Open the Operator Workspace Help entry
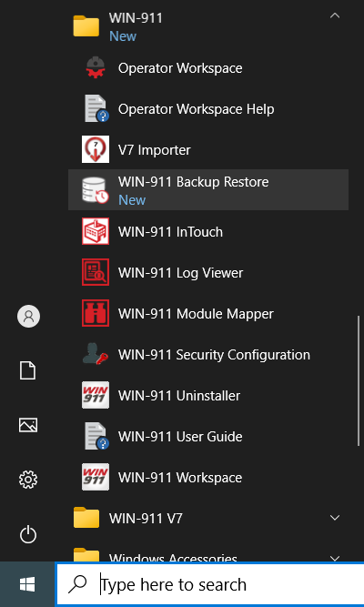 point(208,109)
